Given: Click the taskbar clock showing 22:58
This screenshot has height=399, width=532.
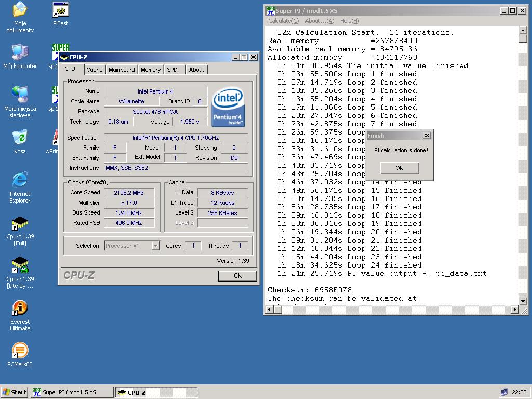Looking at the screenshot, I should click(519, 392).
